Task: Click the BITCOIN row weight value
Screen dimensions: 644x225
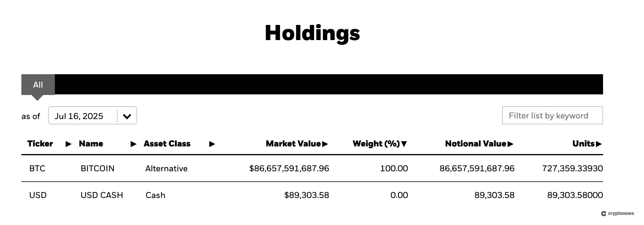Action: tap(394, 168)
